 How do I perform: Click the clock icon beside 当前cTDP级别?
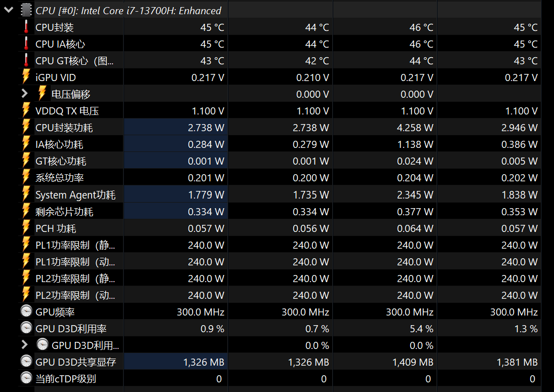(26, 378)
